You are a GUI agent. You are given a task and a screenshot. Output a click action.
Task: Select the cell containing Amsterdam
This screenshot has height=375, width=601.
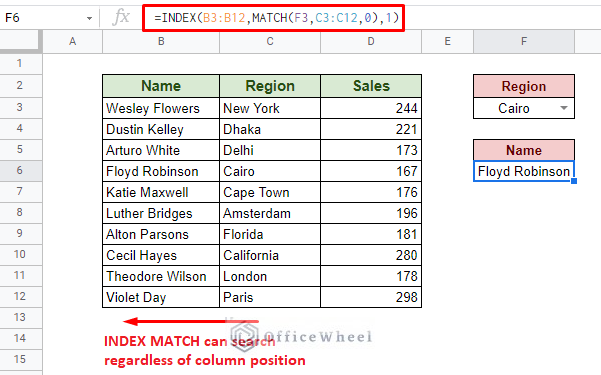click(270, 213)
